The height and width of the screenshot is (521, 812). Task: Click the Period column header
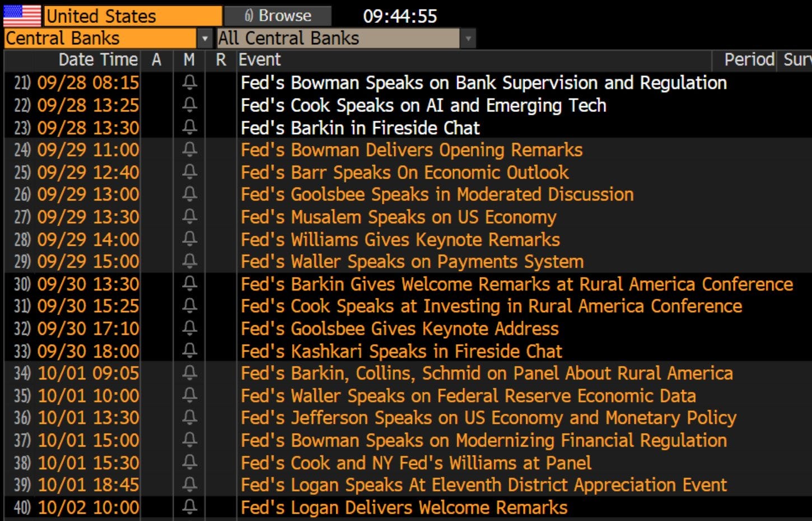tap(749, 60)
